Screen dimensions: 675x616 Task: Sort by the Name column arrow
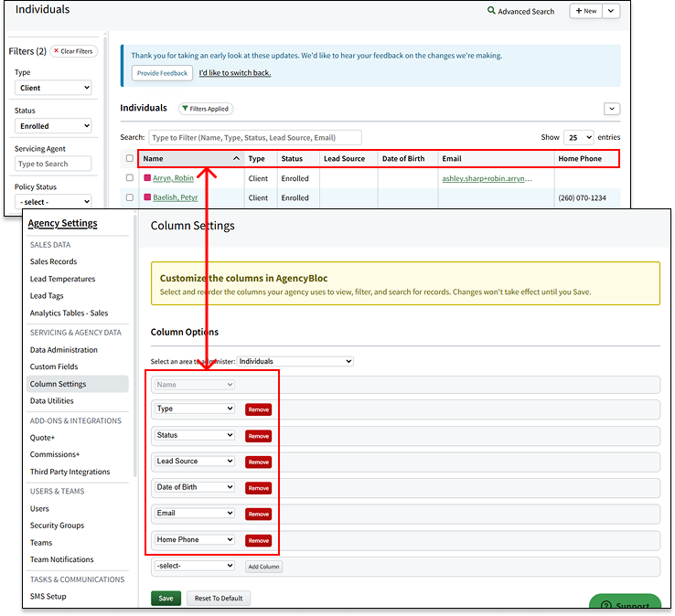tap(236, 158)
